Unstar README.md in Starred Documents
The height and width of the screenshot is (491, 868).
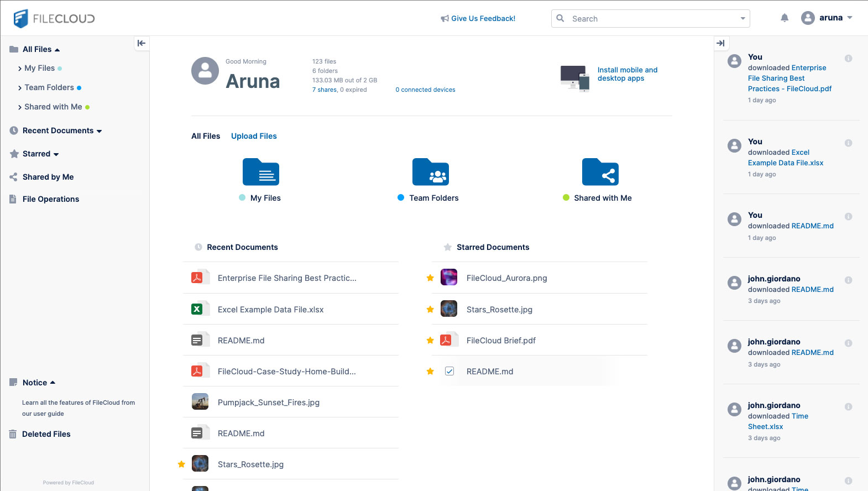430,371
